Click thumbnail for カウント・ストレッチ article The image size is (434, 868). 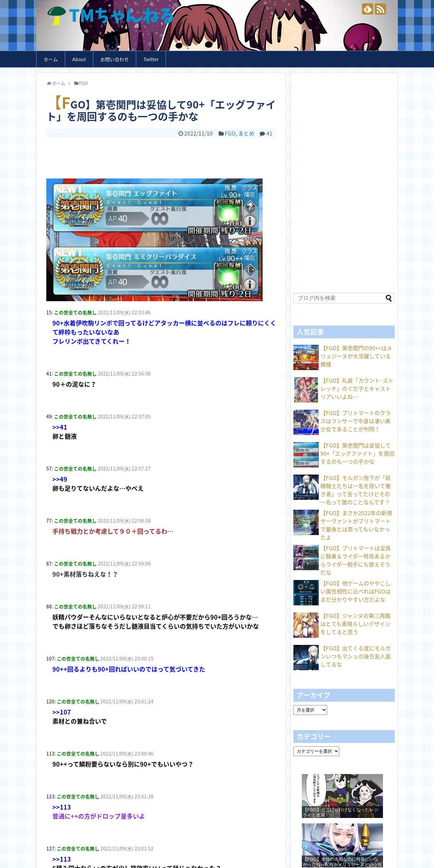(x=306, y=390)
